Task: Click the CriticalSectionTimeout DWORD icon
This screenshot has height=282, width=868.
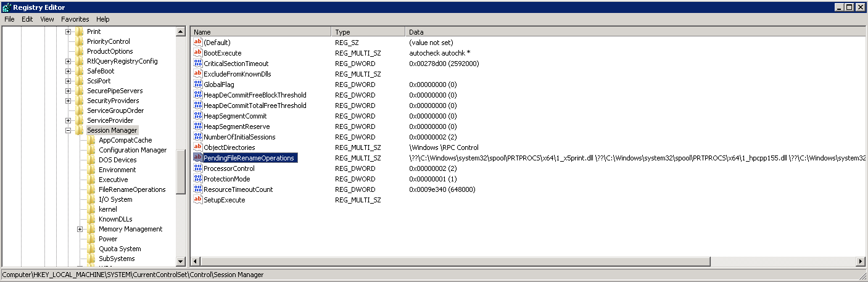Action: (198, 64)
